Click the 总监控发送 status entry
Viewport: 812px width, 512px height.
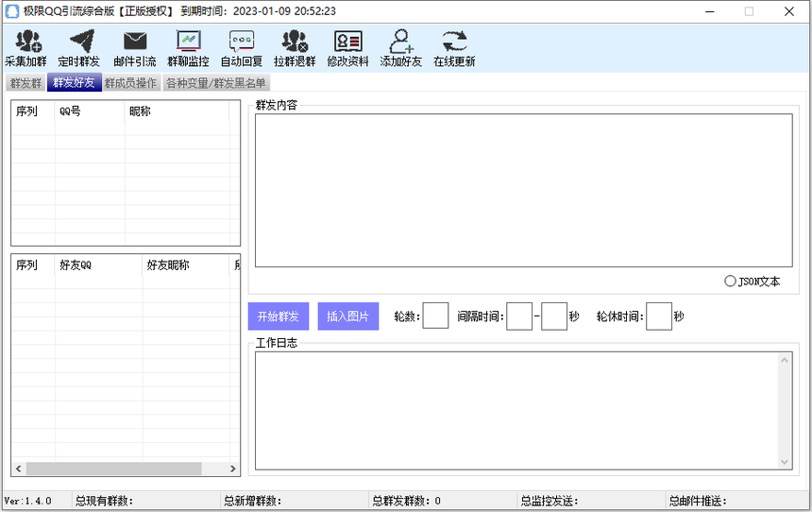click(x=550, y=501)
